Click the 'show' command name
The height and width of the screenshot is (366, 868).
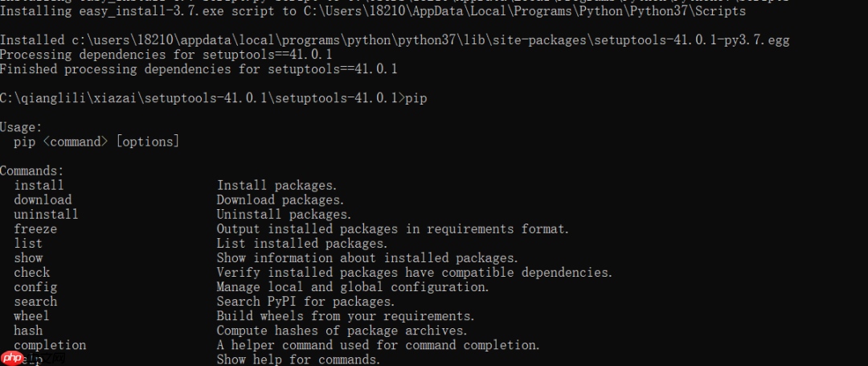pos(28,258)
